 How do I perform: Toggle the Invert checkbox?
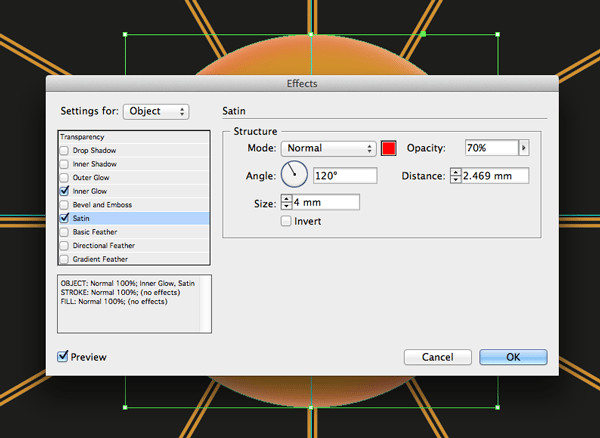coord(287,221)
